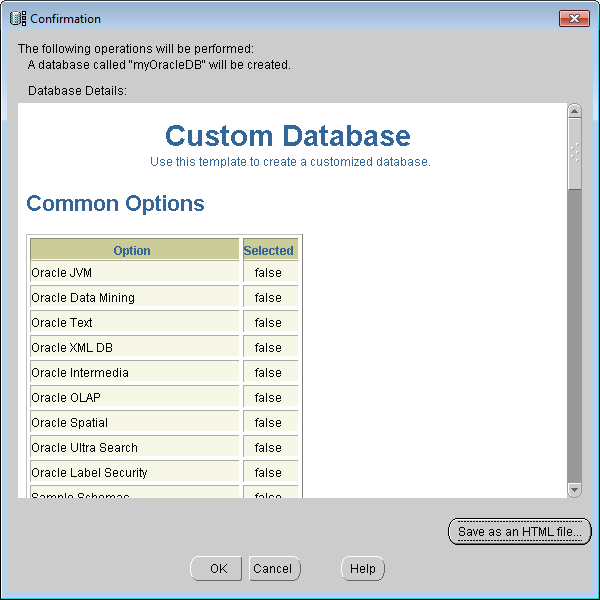Click the Oracle OLAP row label
Viewport: 600px width, 600px height.
[66, 398]
